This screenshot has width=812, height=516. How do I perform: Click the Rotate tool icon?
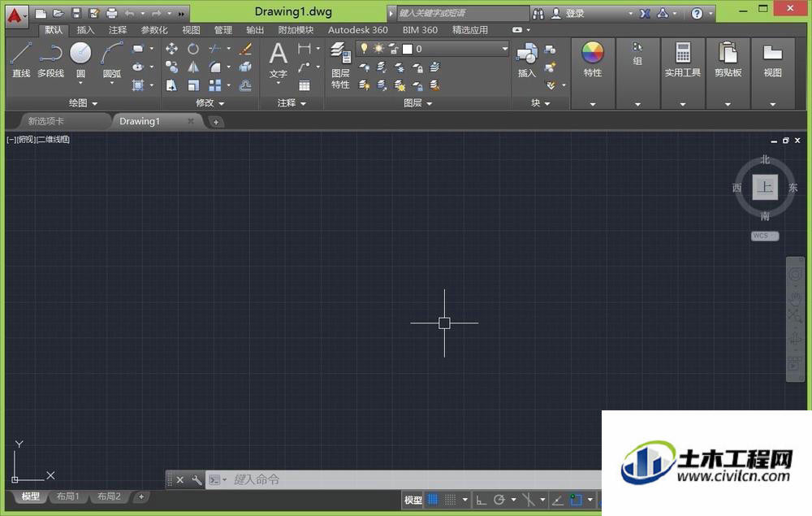tap(193, 49)
